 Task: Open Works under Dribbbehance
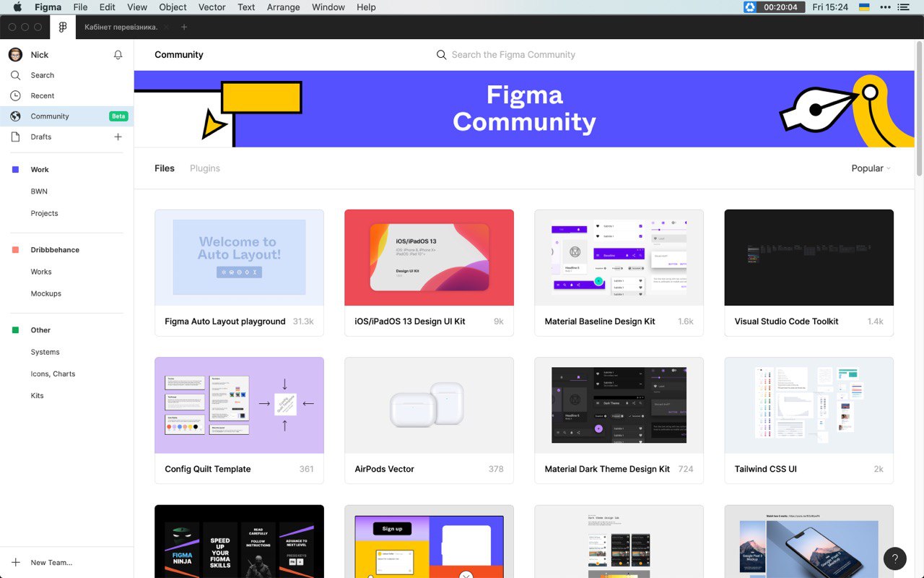click(x=41, y=272)
